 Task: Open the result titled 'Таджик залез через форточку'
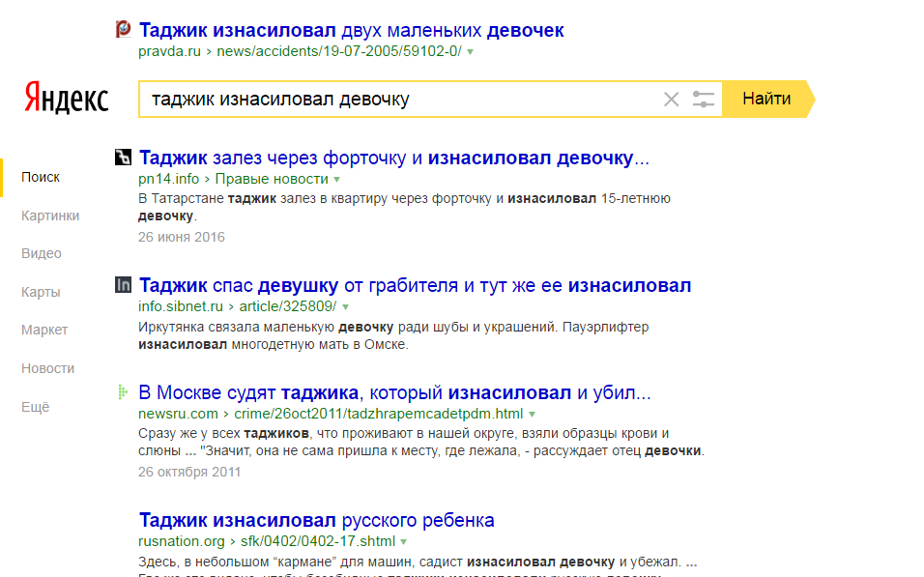coord(393,158)
